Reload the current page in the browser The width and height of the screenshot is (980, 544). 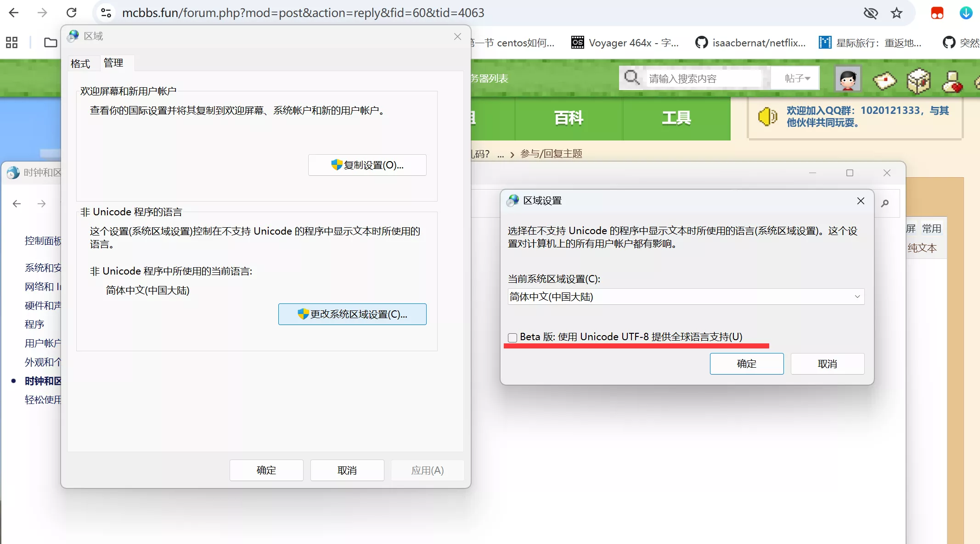coord(72,12)
